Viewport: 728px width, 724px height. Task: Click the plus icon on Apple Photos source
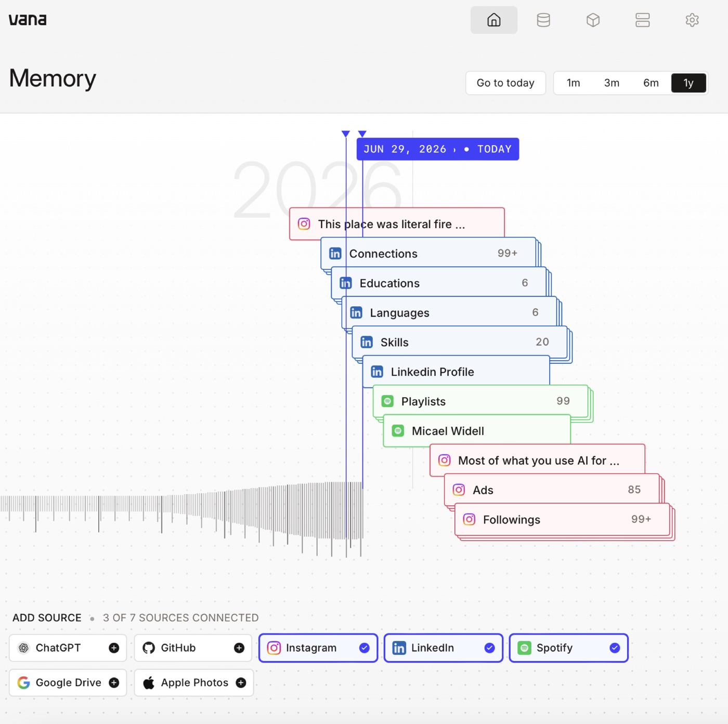coord(241,682)
